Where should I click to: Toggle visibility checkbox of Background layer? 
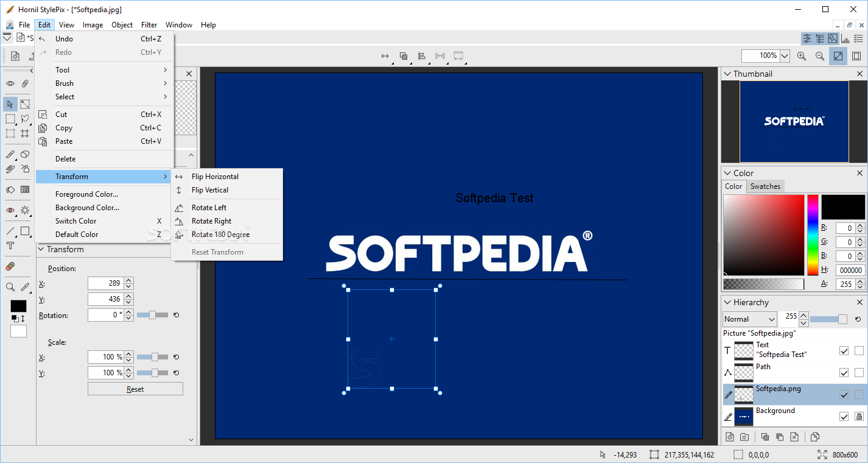(844, 417)
